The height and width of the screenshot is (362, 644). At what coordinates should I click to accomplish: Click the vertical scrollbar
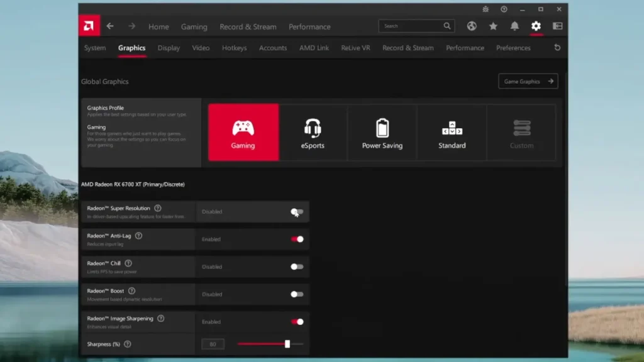pos(566,180)
